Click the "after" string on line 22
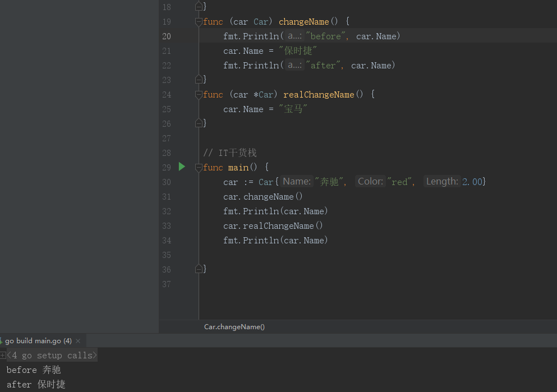The width and height of the screenshot is (557, 392). 323,65
